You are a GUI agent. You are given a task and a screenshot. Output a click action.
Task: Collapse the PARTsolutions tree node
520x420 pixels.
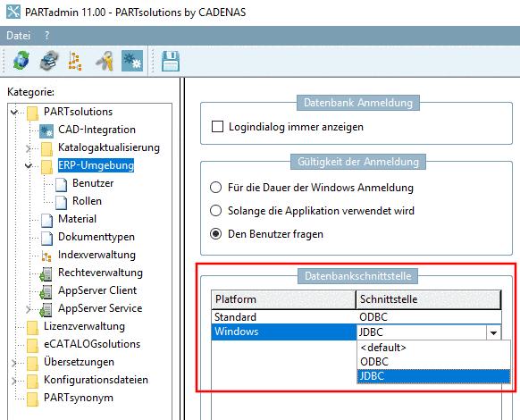(14, 112)
